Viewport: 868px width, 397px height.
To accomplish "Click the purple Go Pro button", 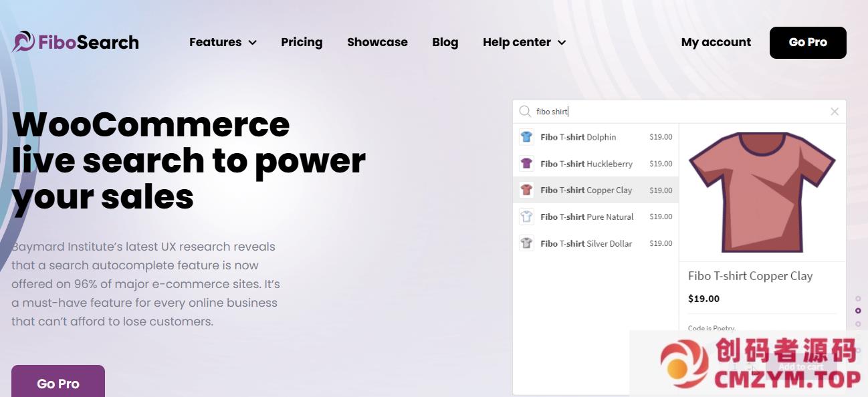I will tap(58, 383).
